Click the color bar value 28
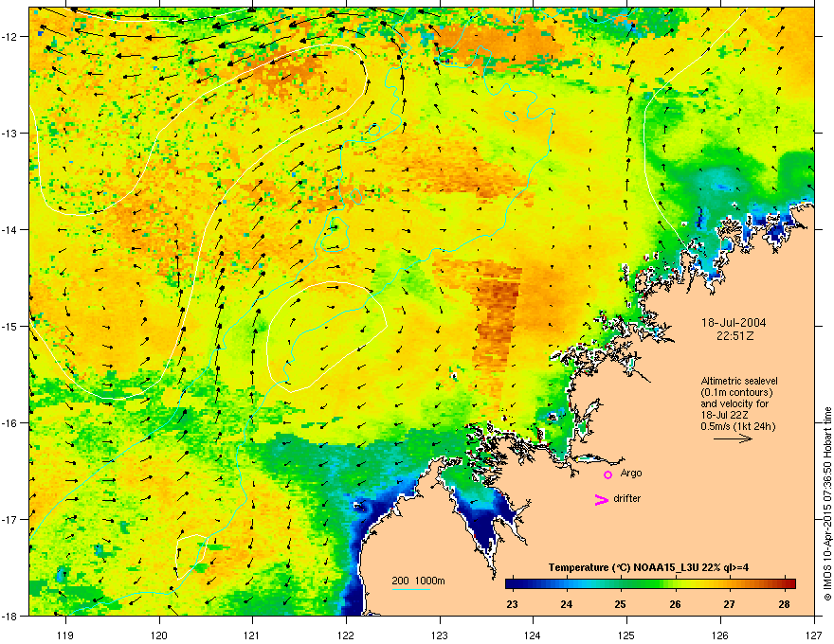 (x=784, y=604)
